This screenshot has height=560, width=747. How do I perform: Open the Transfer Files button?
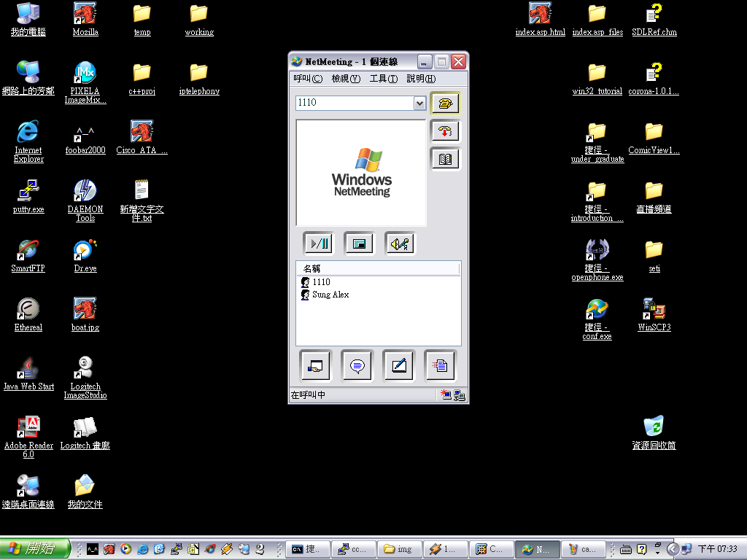click(x=440, y=366)
